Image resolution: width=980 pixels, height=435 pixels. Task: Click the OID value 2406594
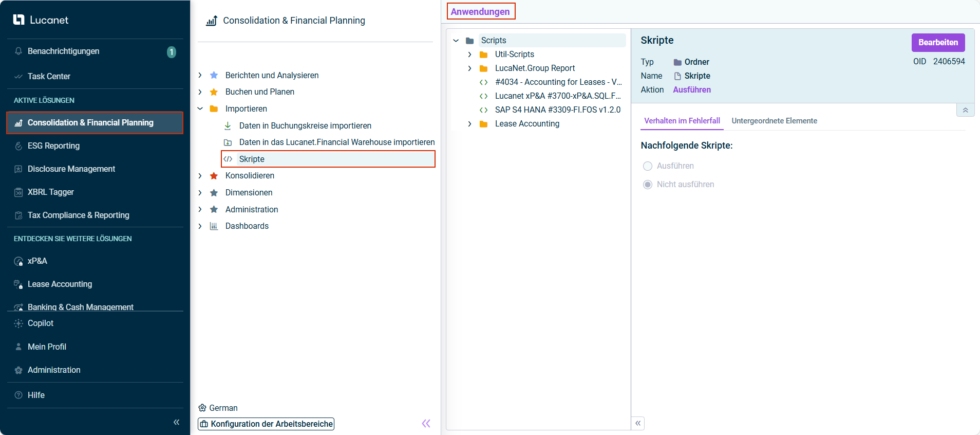[949, 62]
